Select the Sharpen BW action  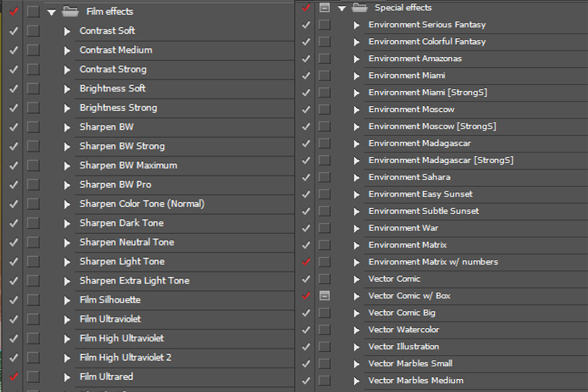click(x=106, y=127)
